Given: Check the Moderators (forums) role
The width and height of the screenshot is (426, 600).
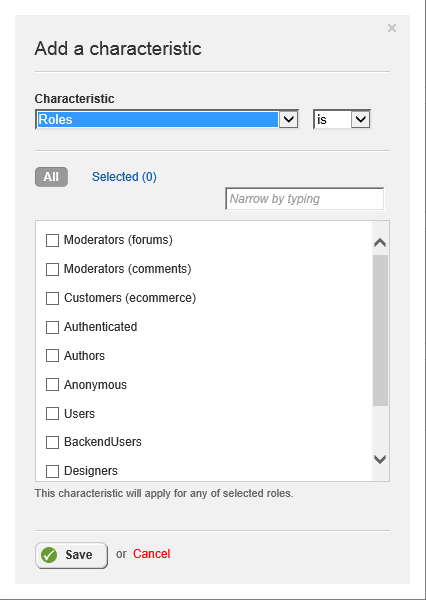Looking at the screenshot, I should 52,241.
